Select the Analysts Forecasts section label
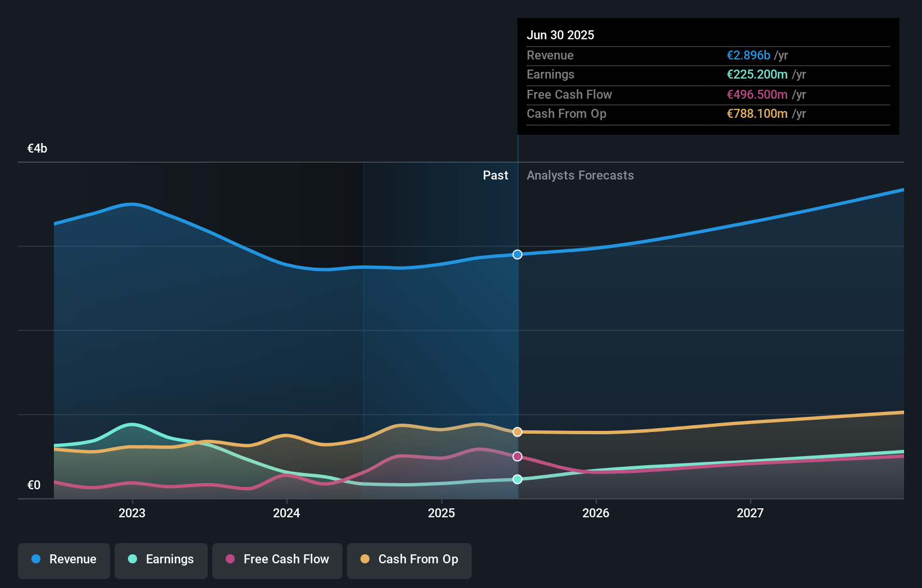Screen dimensions: 922x588 (x=580, y=175)
